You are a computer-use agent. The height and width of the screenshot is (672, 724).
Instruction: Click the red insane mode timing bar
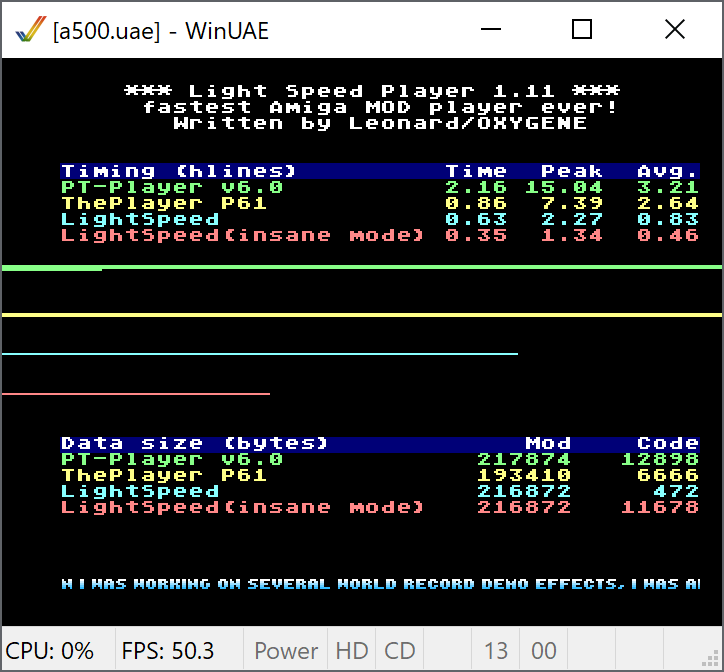[x=136, y=394]
